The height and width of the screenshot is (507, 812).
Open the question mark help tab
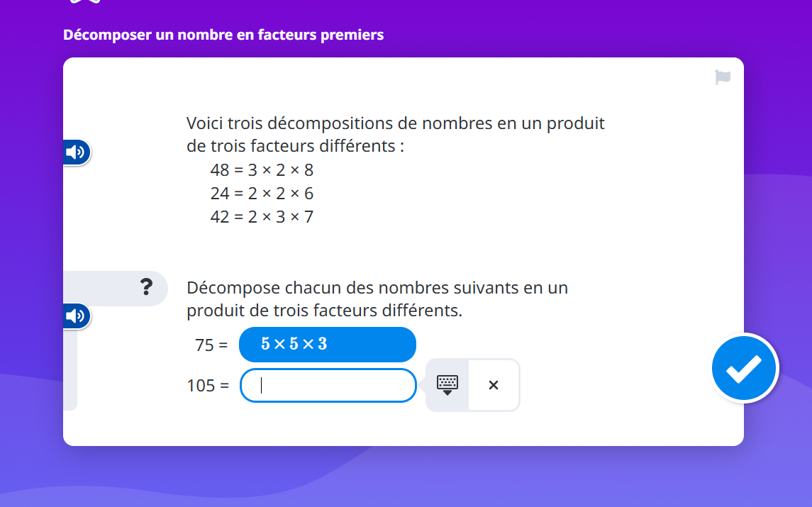(x=146, y=287)
